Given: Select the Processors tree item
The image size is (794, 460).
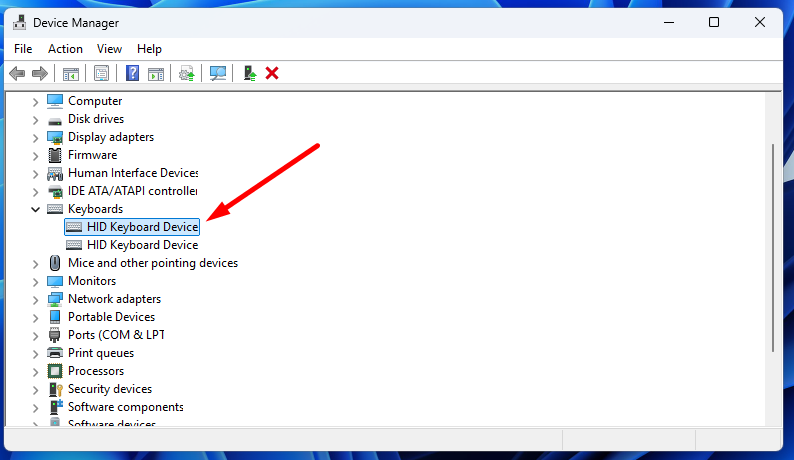Looking at the screenshot, I should click(x=96, y=371).
